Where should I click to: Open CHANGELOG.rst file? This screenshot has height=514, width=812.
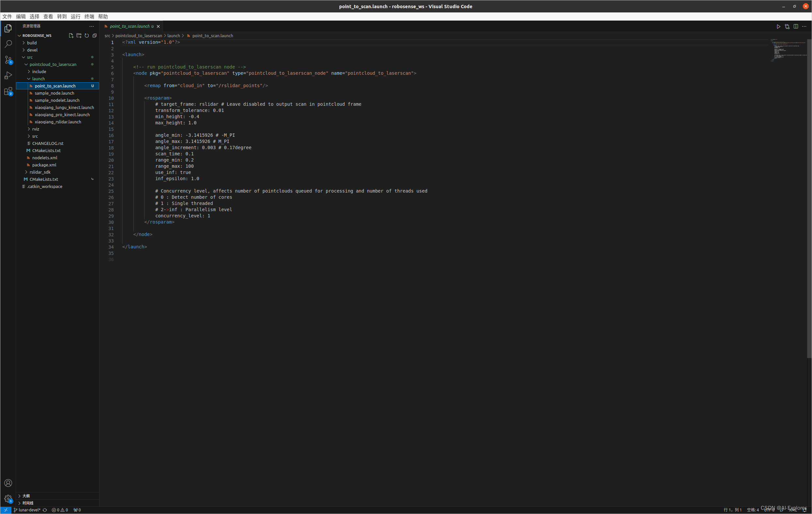58,144
